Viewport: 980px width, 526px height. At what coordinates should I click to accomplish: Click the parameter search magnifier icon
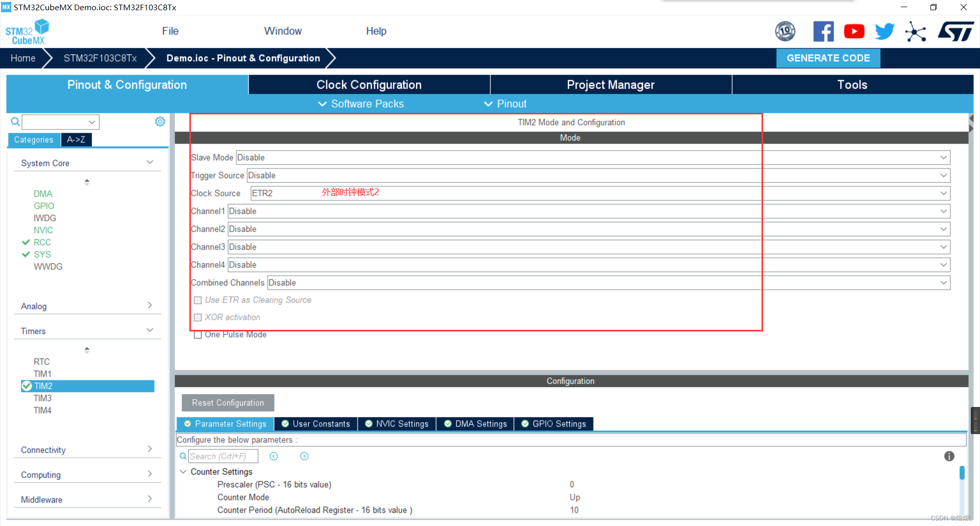[183, 456]
